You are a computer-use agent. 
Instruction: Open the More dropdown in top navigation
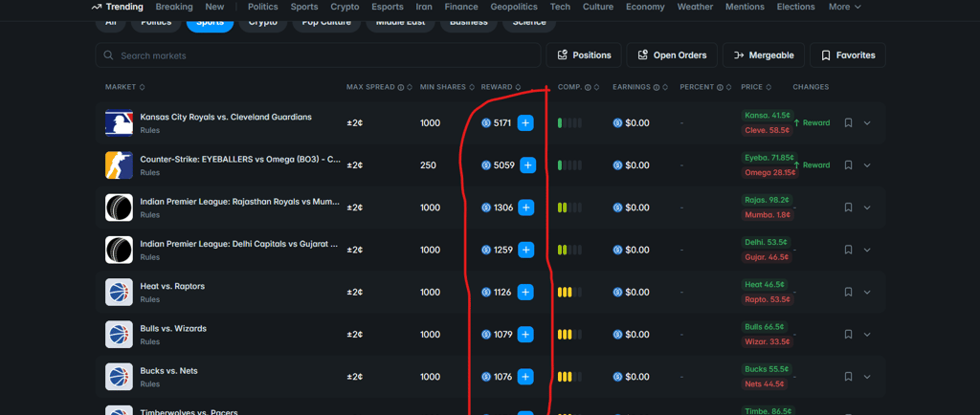pyautogui.click(x=844, y=7)
